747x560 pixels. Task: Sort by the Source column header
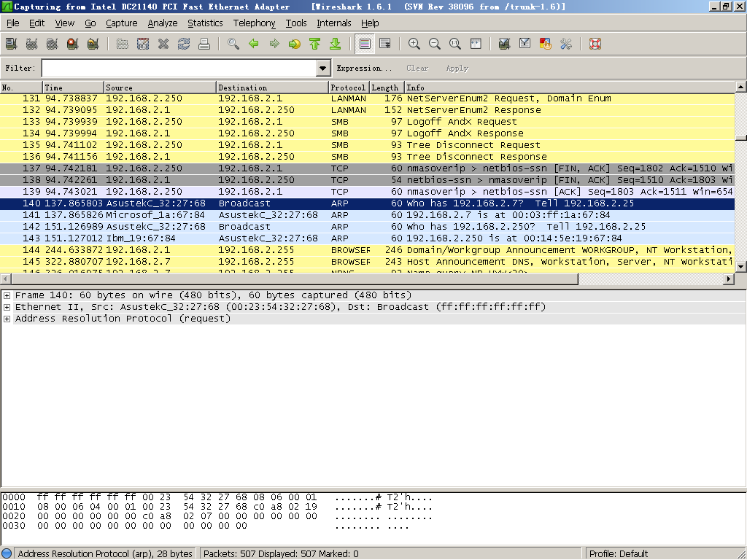pyautogui.click(x=160, y=87)
